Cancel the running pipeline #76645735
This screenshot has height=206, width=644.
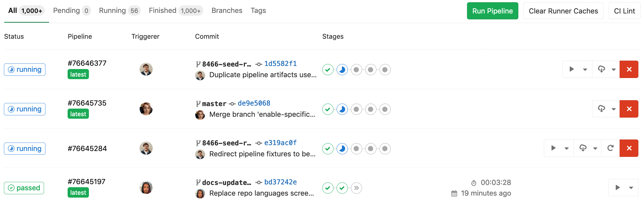(x=629, y=109)
